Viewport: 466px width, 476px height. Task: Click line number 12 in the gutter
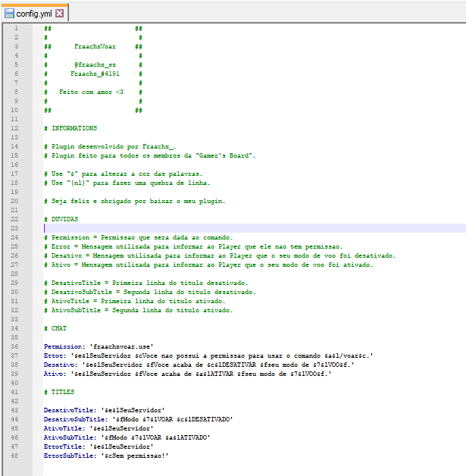coord(14,128)
